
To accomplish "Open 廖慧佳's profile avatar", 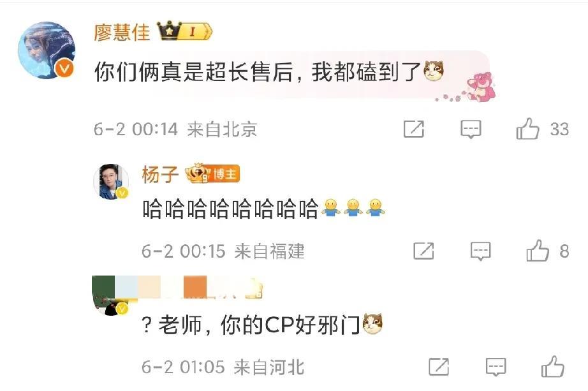I will coord(47,50).
